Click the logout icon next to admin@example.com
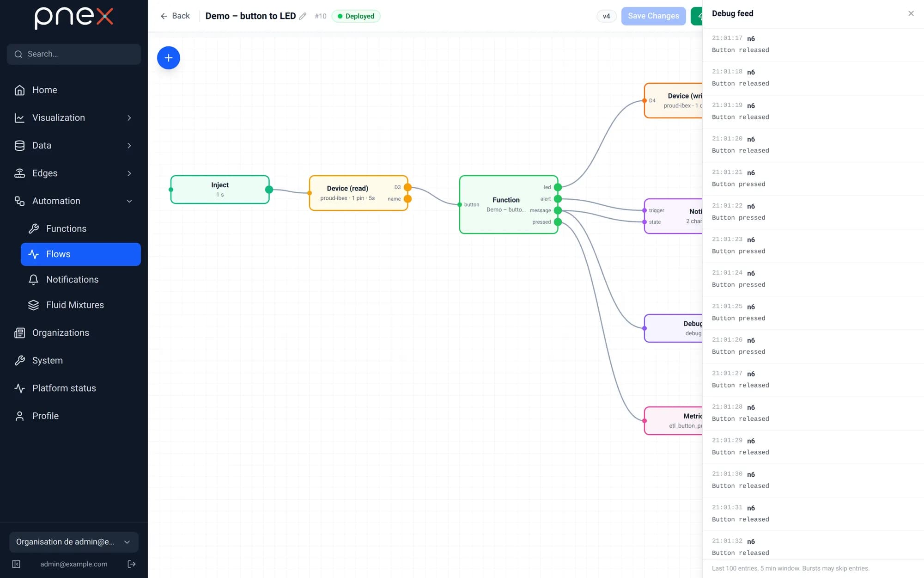This screenshot has height=578, width=924. (x=132, y=564)
